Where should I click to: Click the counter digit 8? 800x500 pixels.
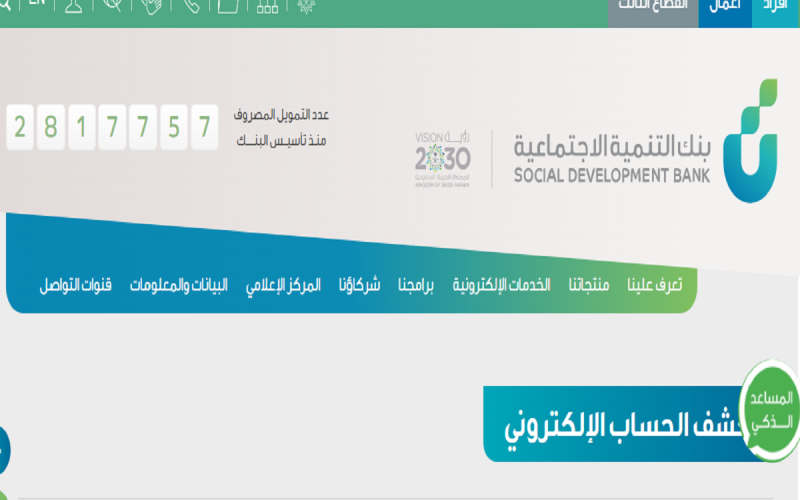[x=51, y=127]
